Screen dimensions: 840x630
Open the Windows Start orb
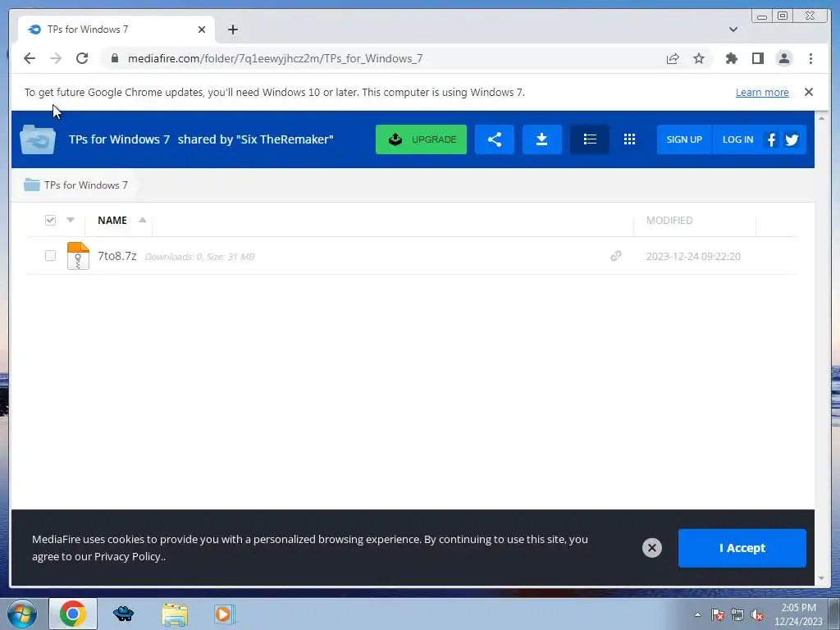22,614
